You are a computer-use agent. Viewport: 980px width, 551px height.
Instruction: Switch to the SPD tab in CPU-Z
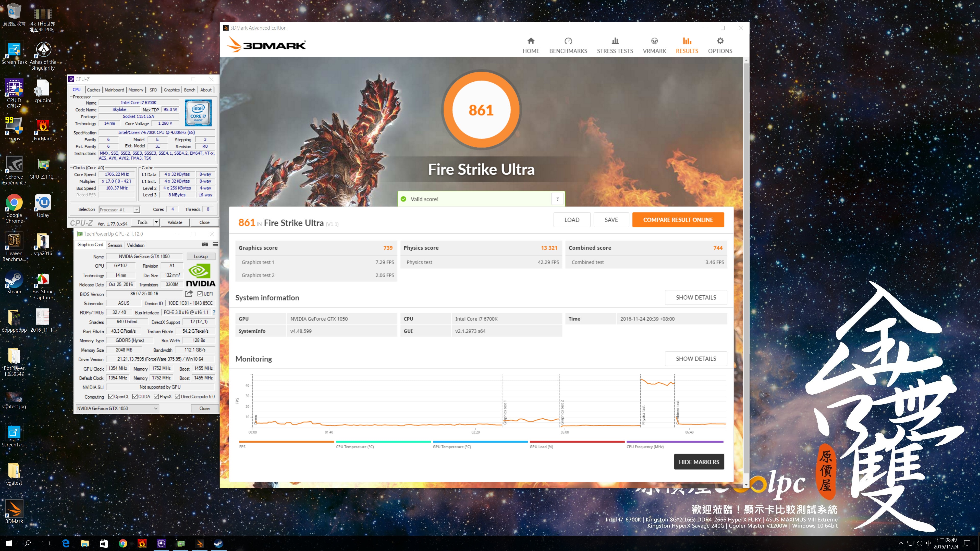click(153, 90)
